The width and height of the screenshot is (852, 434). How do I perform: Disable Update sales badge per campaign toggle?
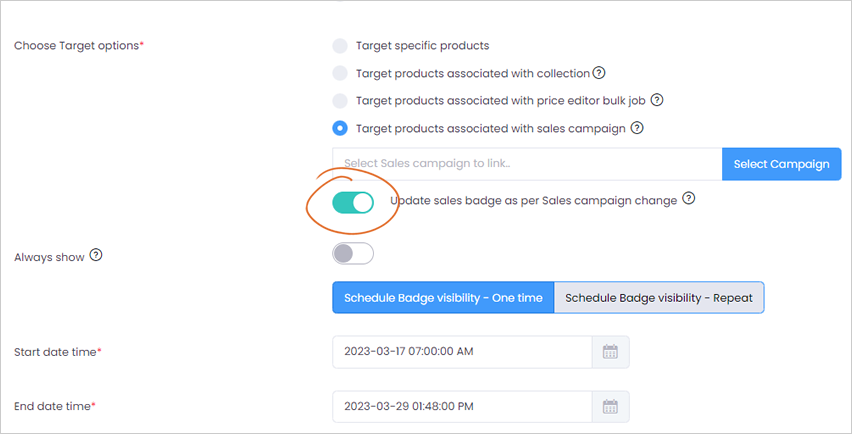tap(353, 203)
